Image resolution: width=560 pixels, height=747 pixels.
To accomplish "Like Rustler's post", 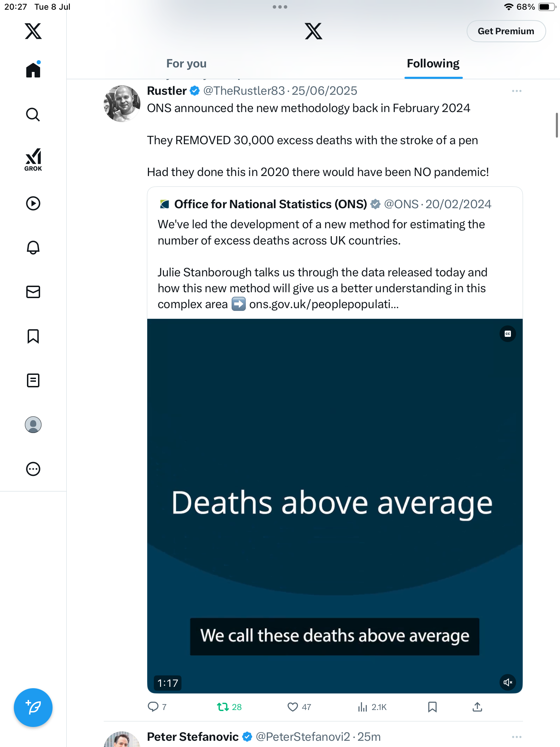I will pyautogui.click(x=299, y=707).
